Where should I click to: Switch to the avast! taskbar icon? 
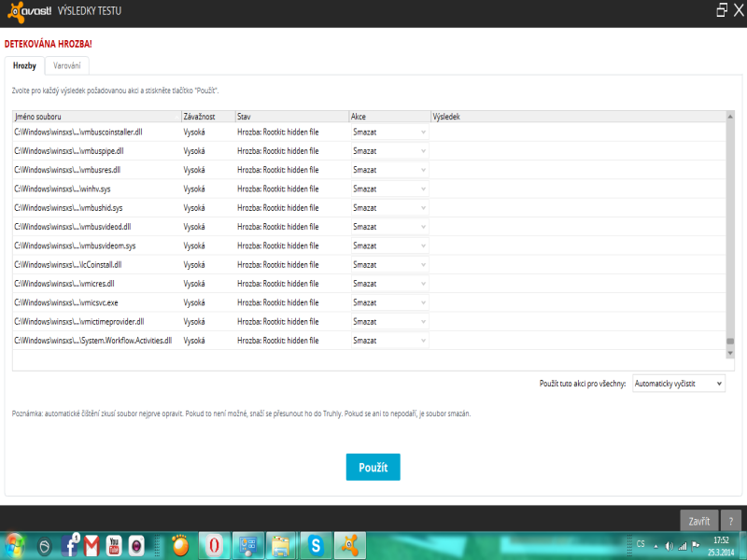(349, 546)
